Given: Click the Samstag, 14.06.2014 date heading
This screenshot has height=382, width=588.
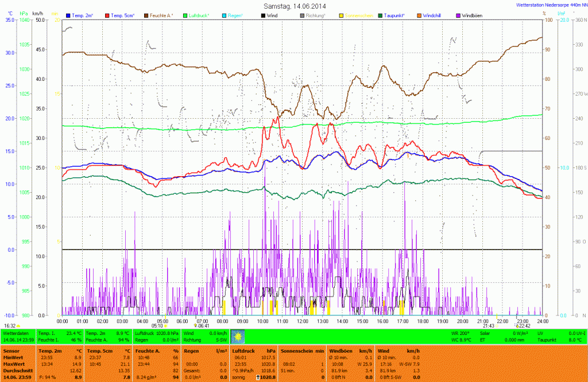Looking at the screenshot, I should point(293,5).
